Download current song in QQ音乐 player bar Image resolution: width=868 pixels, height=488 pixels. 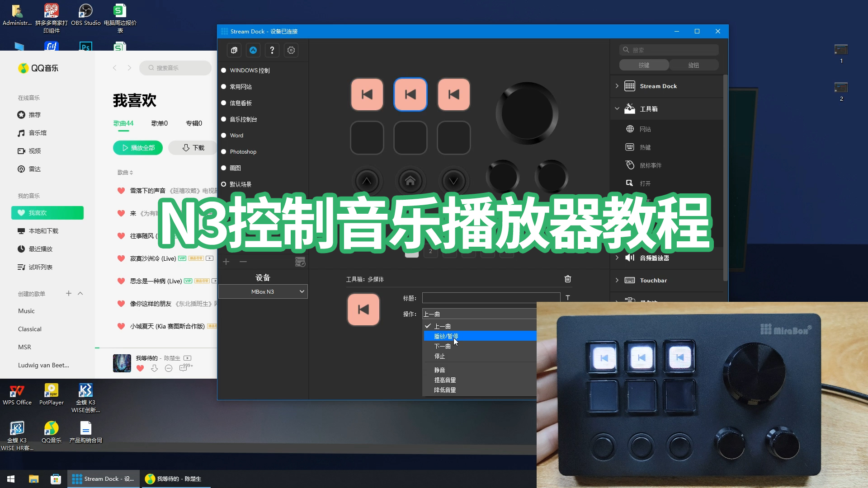pyautogui.click(x=154, y=368)
